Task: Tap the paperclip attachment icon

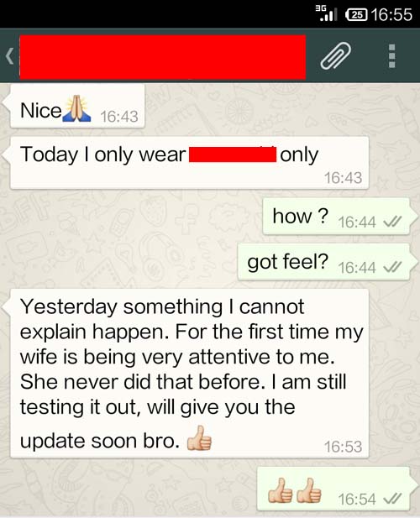Action: [335, 56]
